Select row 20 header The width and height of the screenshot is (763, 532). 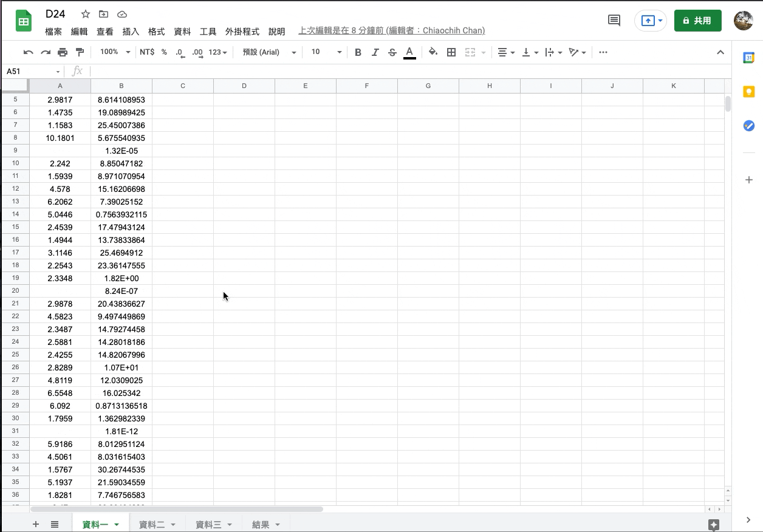(15, 291)
